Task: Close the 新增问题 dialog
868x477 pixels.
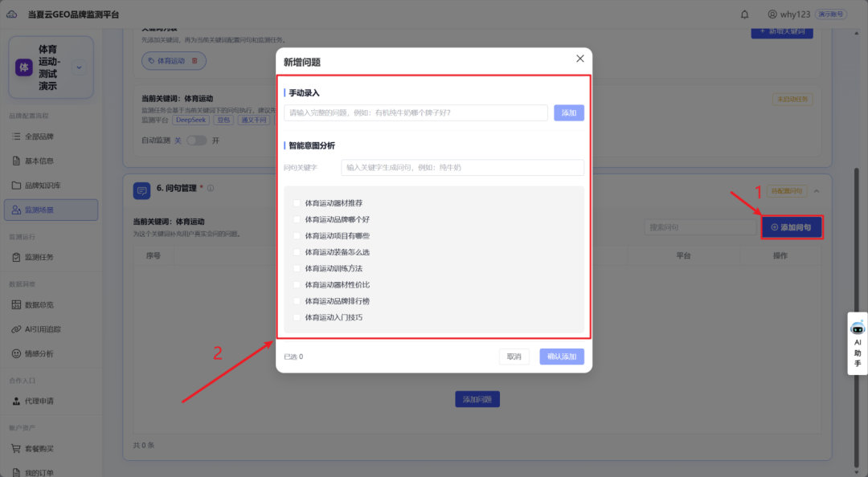Action: tap(579, 59)
